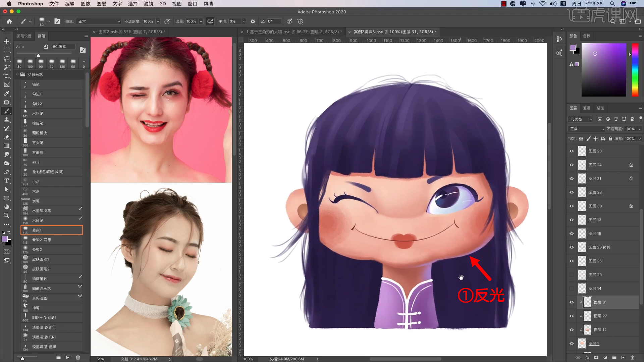The image size is (644, 362).
Task: Select the Pen tool
Action: pyautogui.click(x=6, y=172)
